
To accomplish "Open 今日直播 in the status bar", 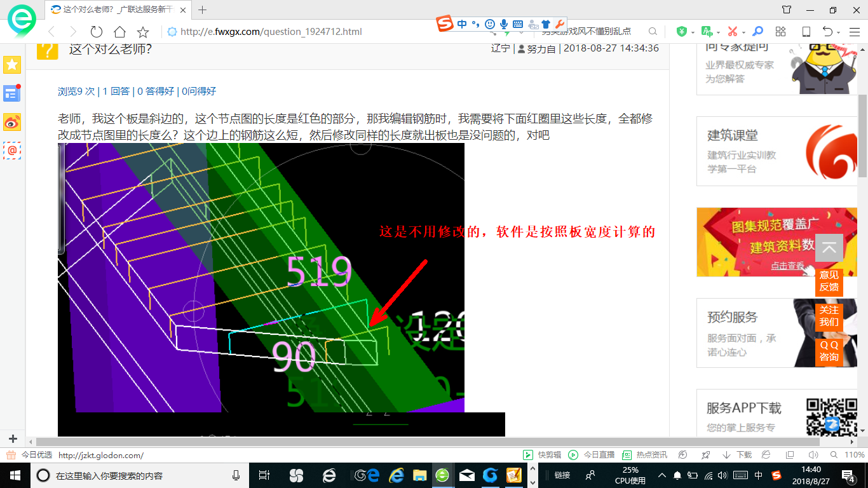I will [591, 455].
